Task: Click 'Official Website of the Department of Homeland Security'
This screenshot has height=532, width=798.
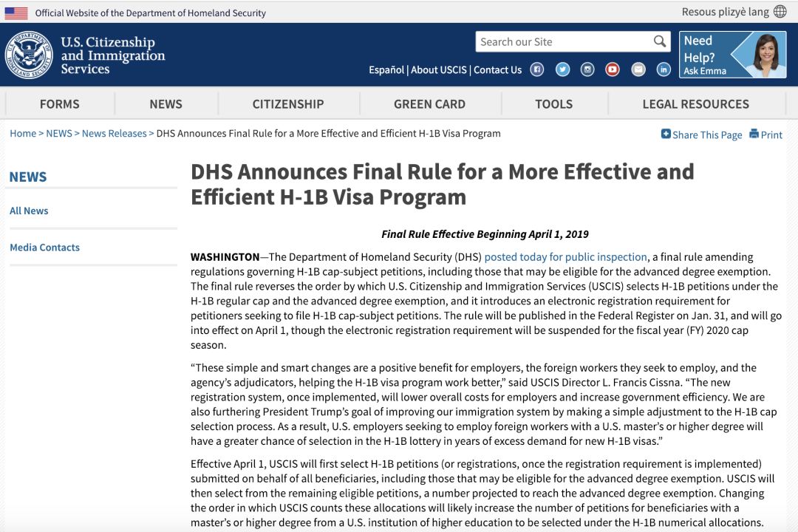Action: coord(150,13)
